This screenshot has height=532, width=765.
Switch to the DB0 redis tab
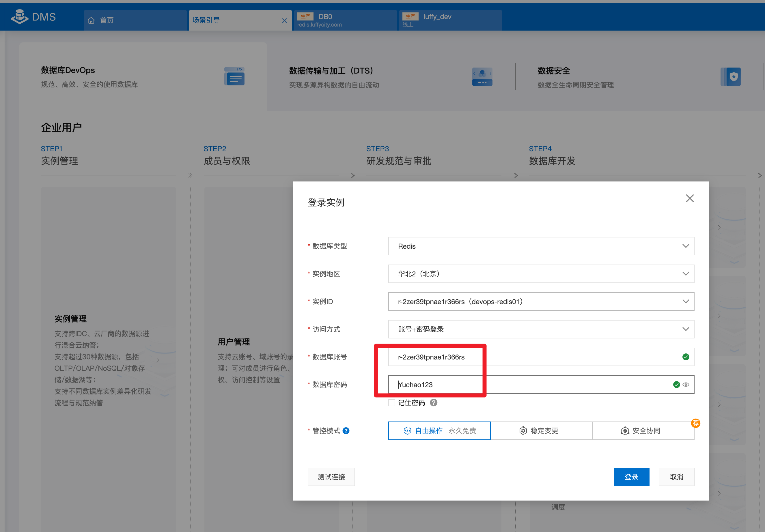tap(344, 20)
